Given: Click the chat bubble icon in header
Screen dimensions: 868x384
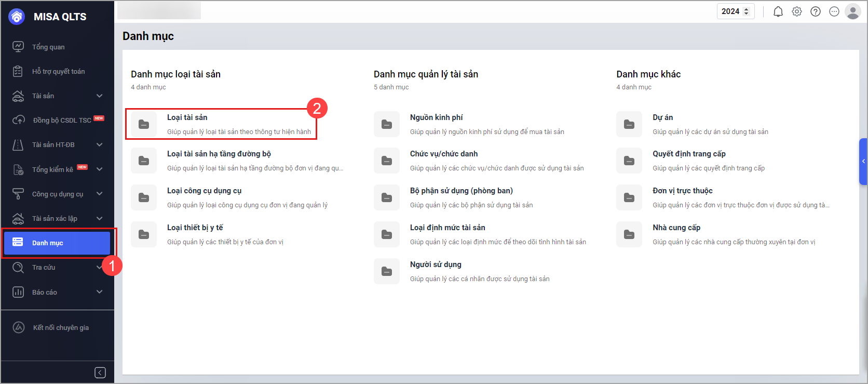Looking at the screenshot, I should 834,11.
